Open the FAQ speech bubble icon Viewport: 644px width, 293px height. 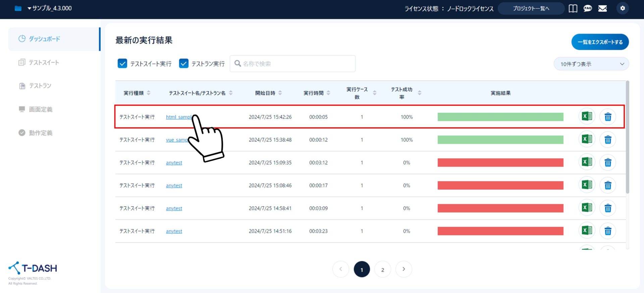[588, 8]
